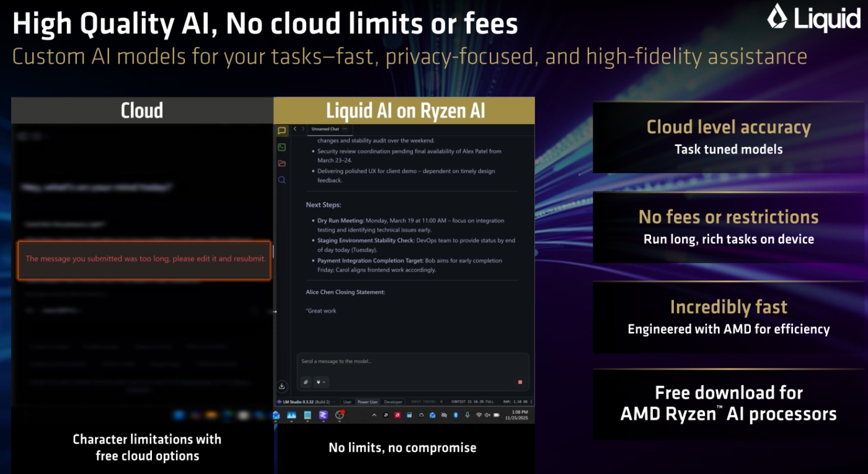Screen dimensions: 868x474
Task: Switch to Power User mode
Action: 368,402
